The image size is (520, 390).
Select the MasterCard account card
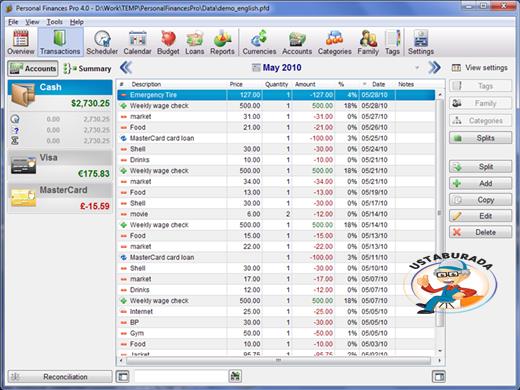coord(60,198)
